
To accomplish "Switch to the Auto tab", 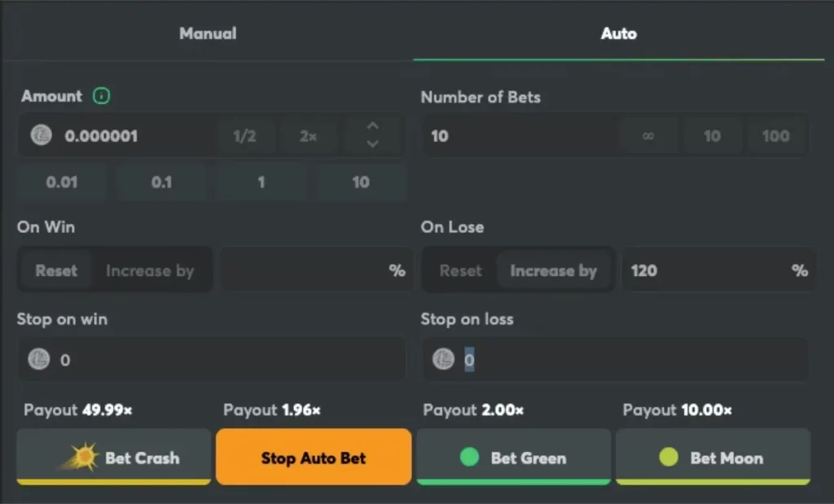I will coord(619,33).
